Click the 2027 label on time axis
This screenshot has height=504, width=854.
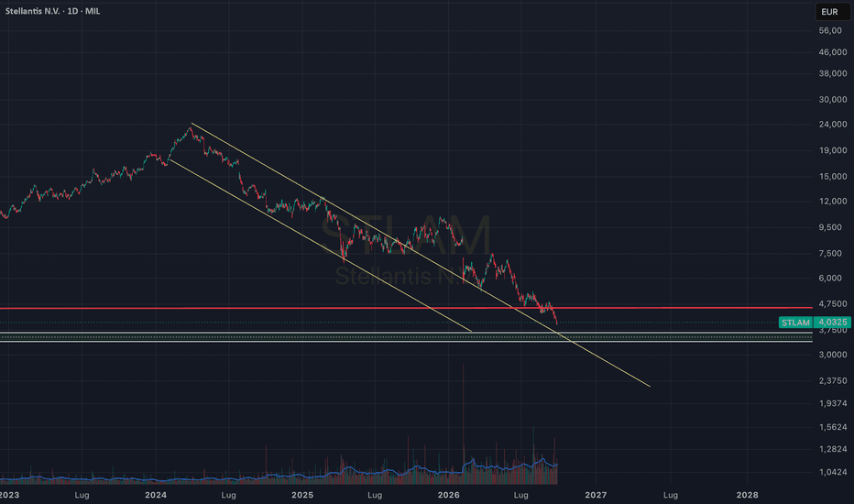click(596, 495)
